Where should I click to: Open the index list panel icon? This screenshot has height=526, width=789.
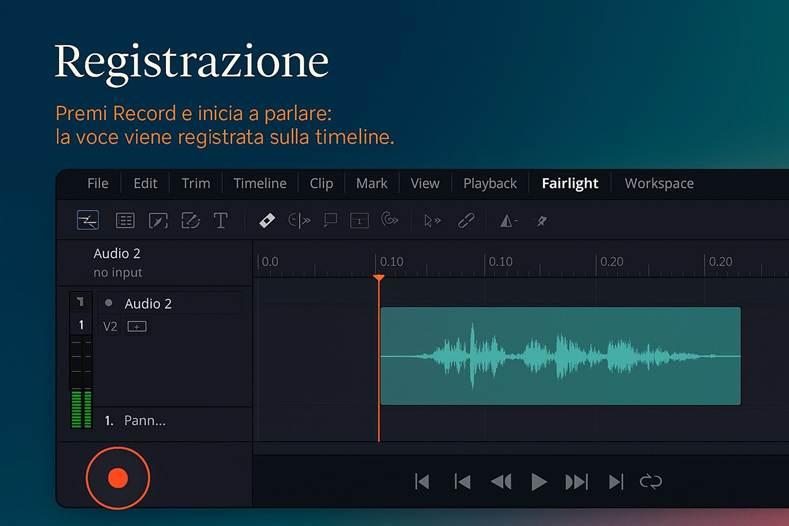point(125,220)
